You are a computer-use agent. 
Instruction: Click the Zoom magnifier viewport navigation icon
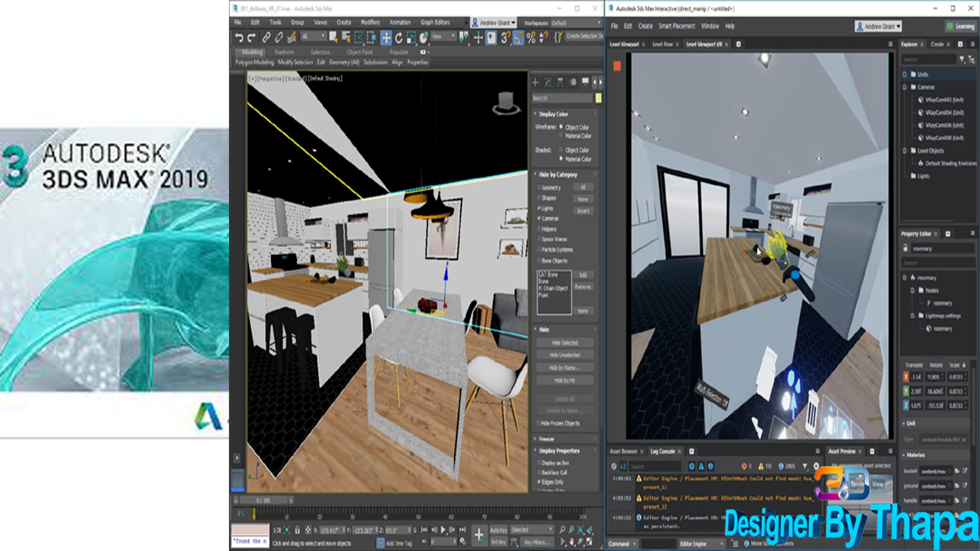click(562, 530)
